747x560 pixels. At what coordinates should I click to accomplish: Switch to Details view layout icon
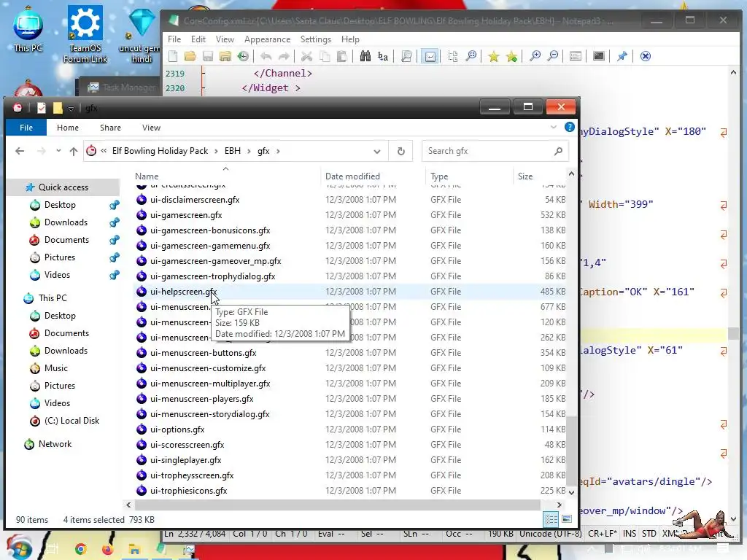tap(551, 519)
